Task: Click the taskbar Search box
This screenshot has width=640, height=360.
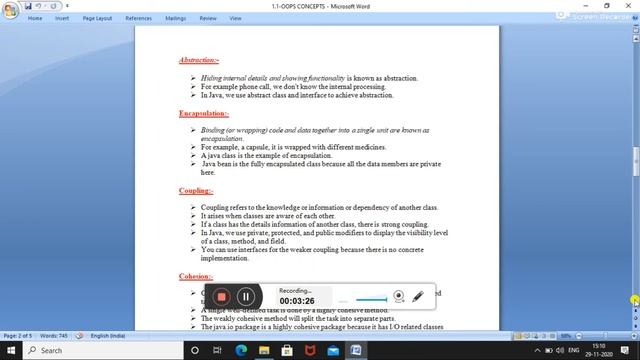Action: [103, 350]
